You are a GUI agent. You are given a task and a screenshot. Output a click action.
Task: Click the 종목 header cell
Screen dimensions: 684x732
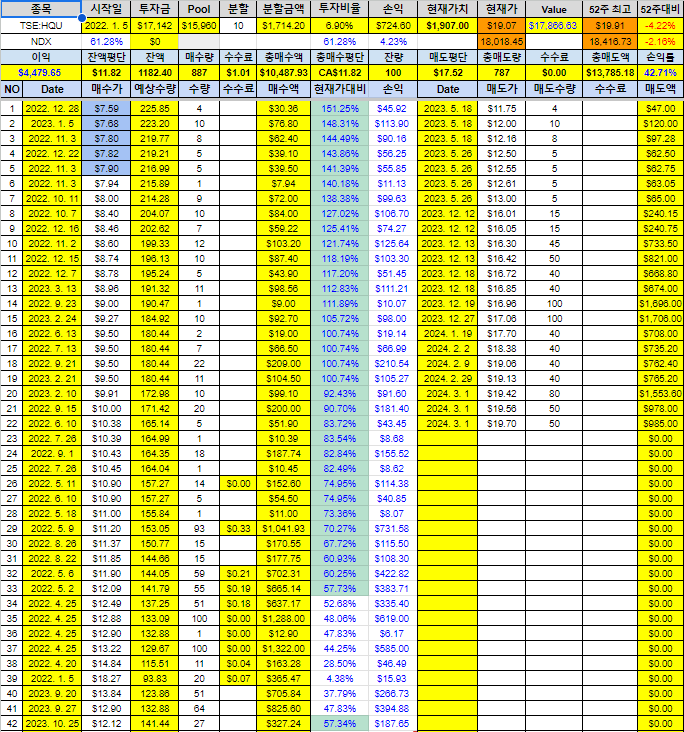click(x=41, y=9)
